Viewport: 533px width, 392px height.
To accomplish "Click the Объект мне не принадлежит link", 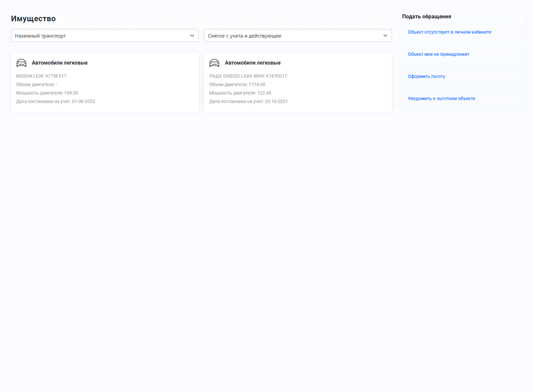I will coord(438,54).
